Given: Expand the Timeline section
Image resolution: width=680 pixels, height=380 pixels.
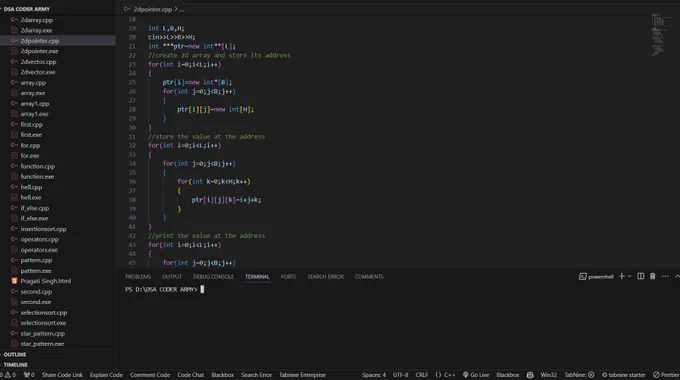Looking at the screenshot, I should tap(16, 365).
